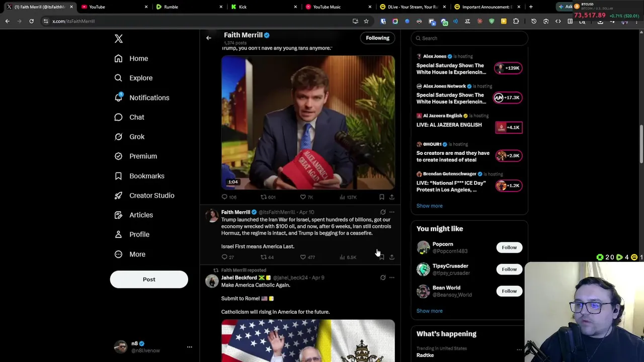This screenshot has width=644, height=362.
Task: Open Premium in sidebar
Action: click(x=135, y=156)
